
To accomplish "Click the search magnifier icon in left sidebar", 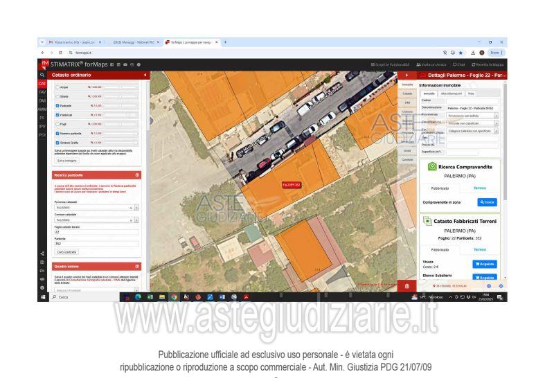I will [42, 74].
